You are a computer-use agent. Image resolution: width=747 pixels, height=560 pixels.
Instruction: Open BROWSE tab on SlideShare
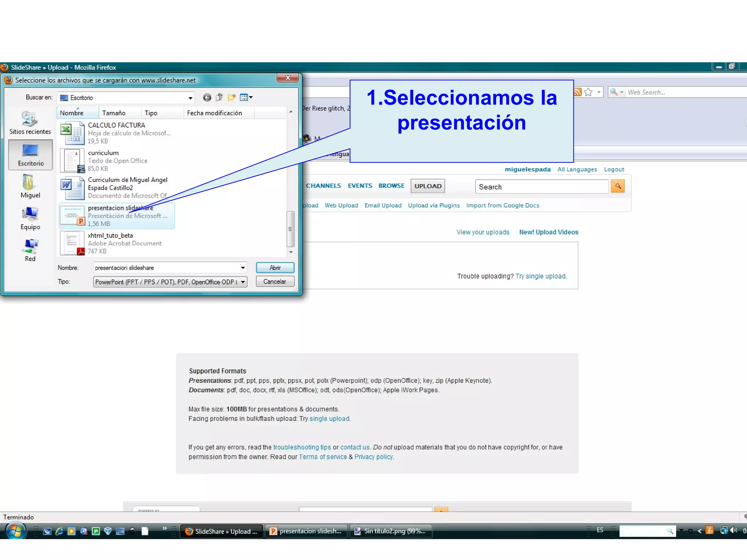click(x=391, y=186)
